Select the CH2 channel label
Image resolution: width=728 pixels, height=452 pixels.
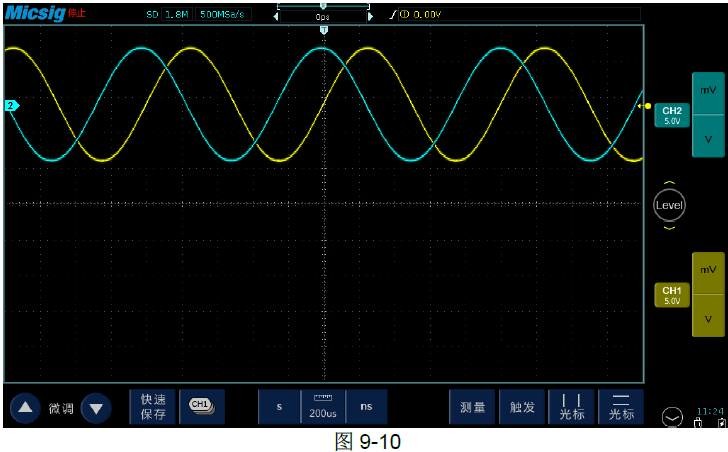(671, 115)
